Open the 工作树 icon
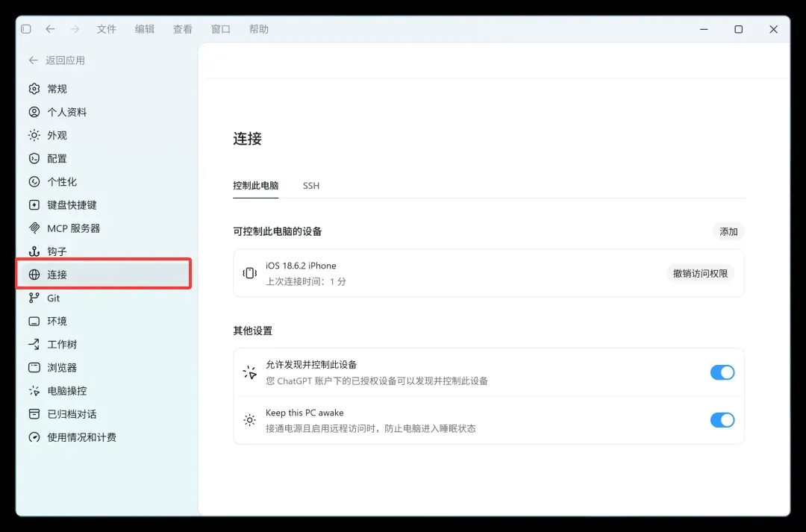 (34, 345)
